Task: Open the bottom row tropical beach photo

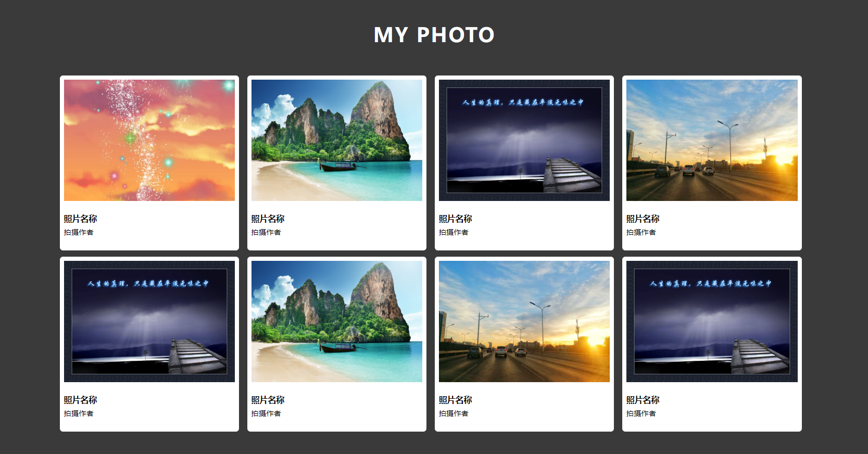Action: [x=337, y=321]
